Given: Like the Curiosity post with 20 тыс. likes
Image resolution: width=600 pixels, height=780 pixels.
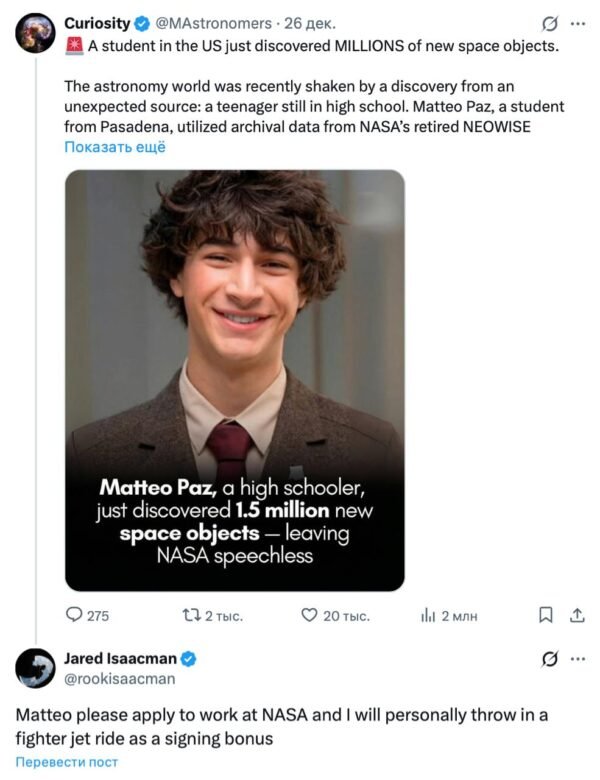Looking at the screenshot, I should (336, 616).
